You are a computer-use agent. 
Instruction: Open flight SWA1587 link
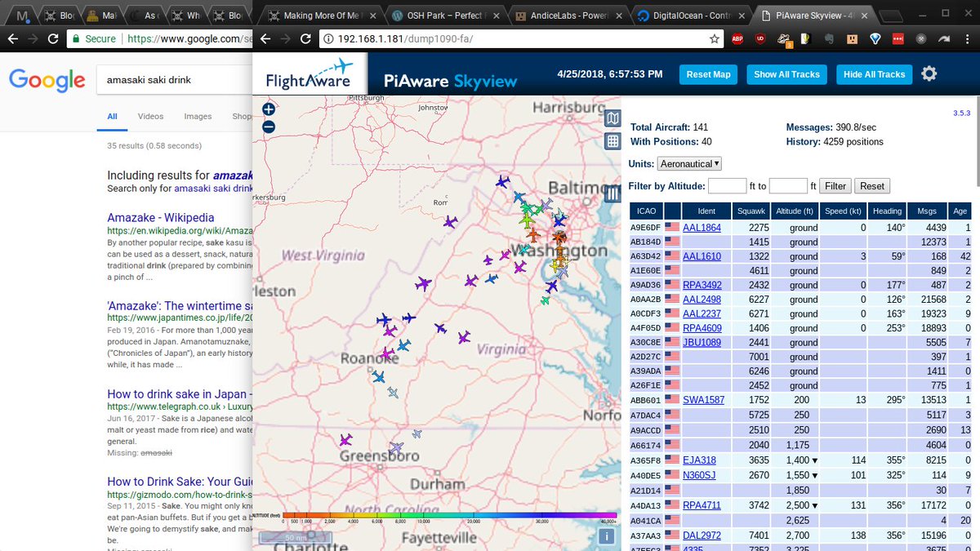point(703,400)
